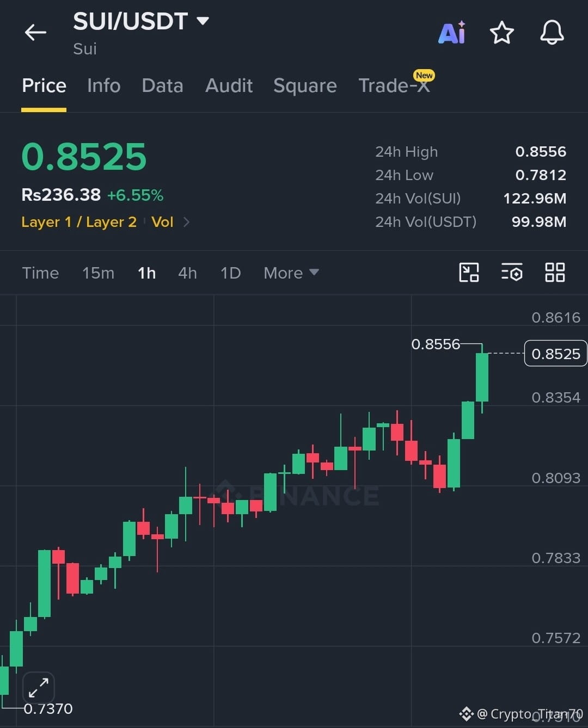The width and height of the screenshot is (588, 728).
Task: Open chart indicator settings icon
Action: point(512,272)
